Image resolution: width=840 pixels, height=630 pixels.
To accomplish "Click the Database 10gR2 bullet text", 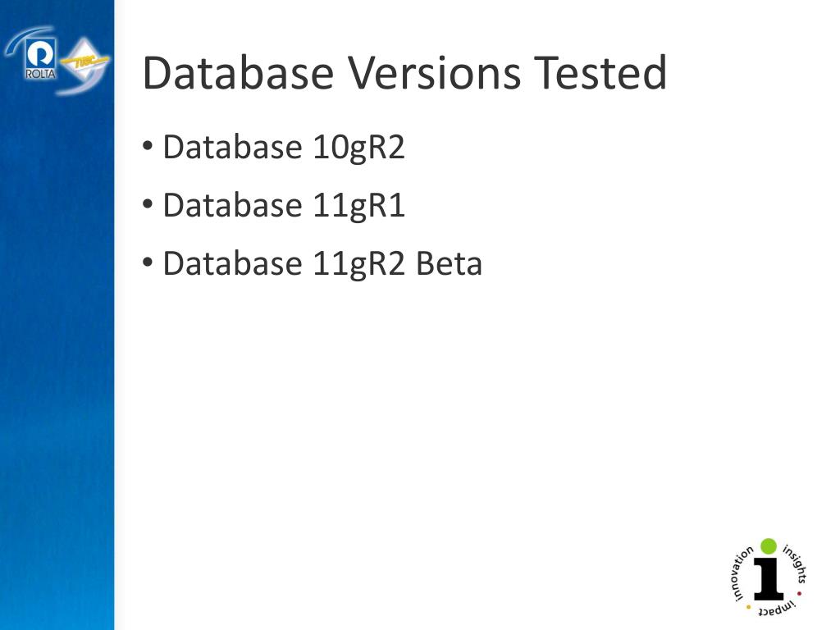I will [283, 147].
